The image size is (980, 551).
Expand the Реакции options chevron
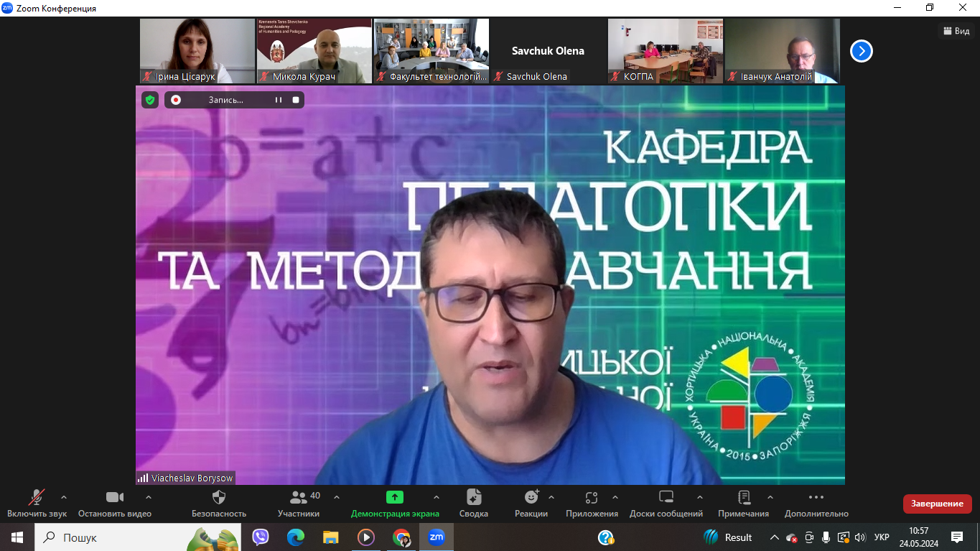coord(551,497)
